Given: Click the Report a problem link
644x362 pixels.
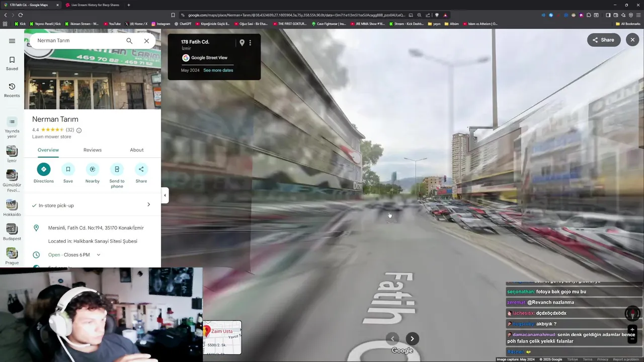Looking at the screenshot, I should coord(626,359).
